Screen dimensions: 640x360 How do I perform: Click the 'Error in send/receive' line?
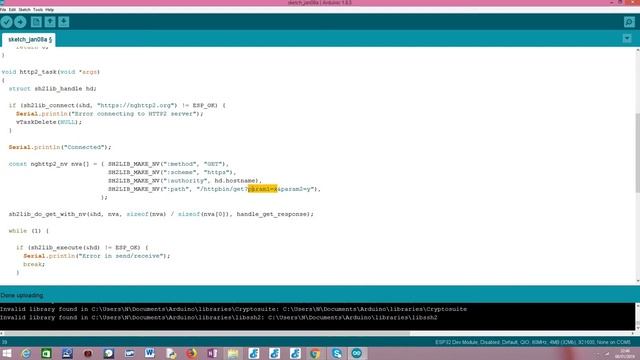tap(97, 256)
